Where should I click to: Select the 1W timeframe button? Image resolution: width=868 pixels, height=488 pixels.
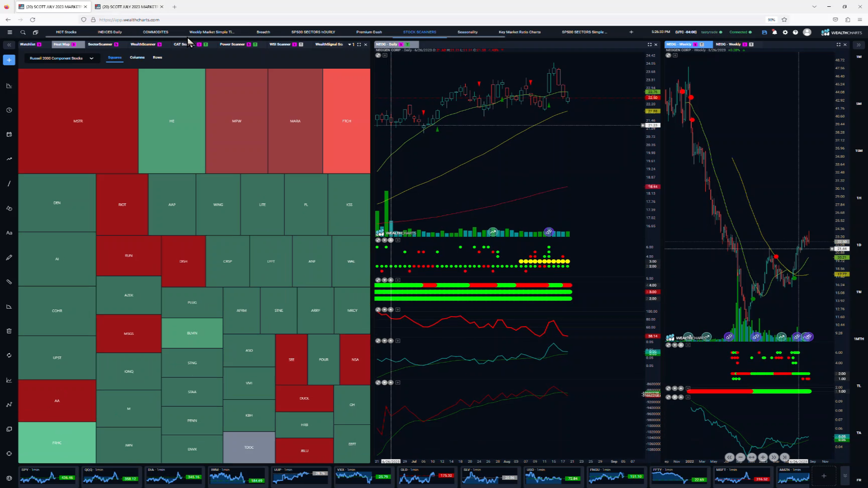tap(859, 292)
